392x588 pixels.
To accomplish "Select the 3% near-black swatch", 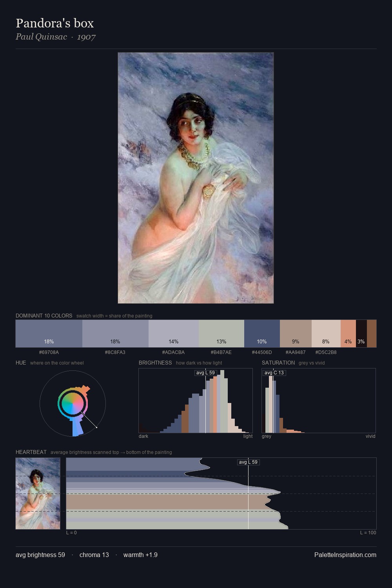I will (361, 334).
